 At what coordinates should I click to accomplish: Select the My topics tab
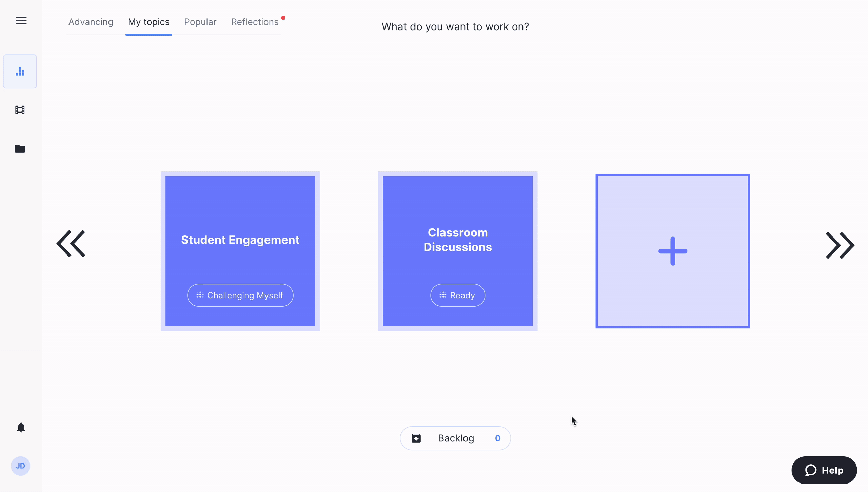tap(149, 22)
